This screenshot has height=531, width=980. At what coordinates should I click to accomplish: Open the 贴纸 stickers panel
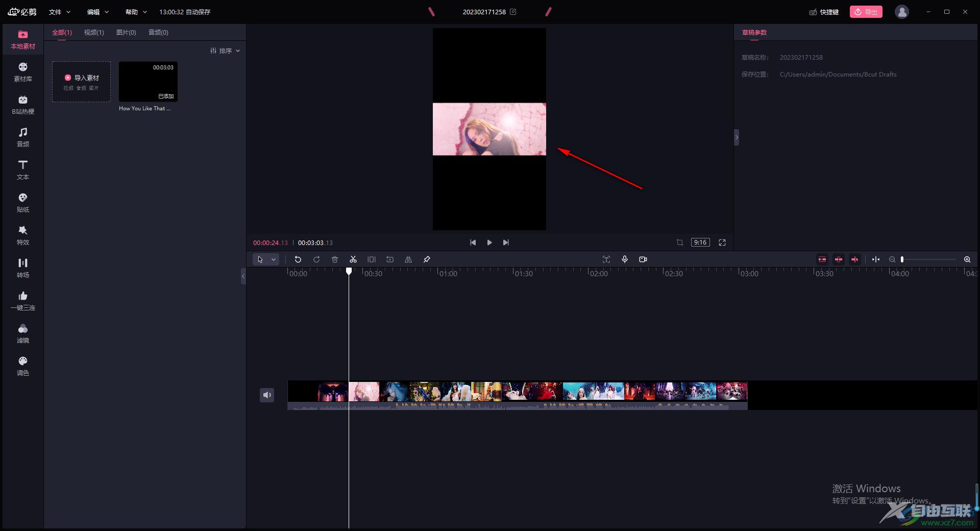click(23, 203)
